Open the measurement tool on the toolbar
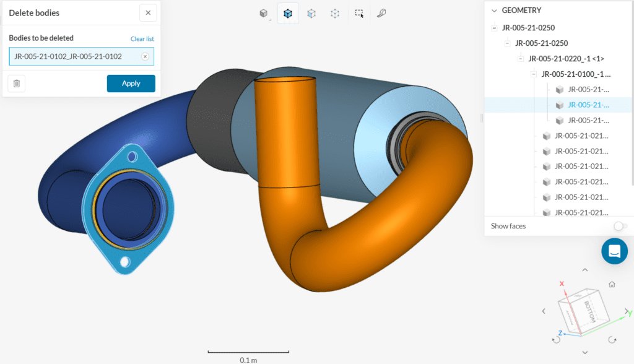This screenshot has height=364, width=634. 382,13
